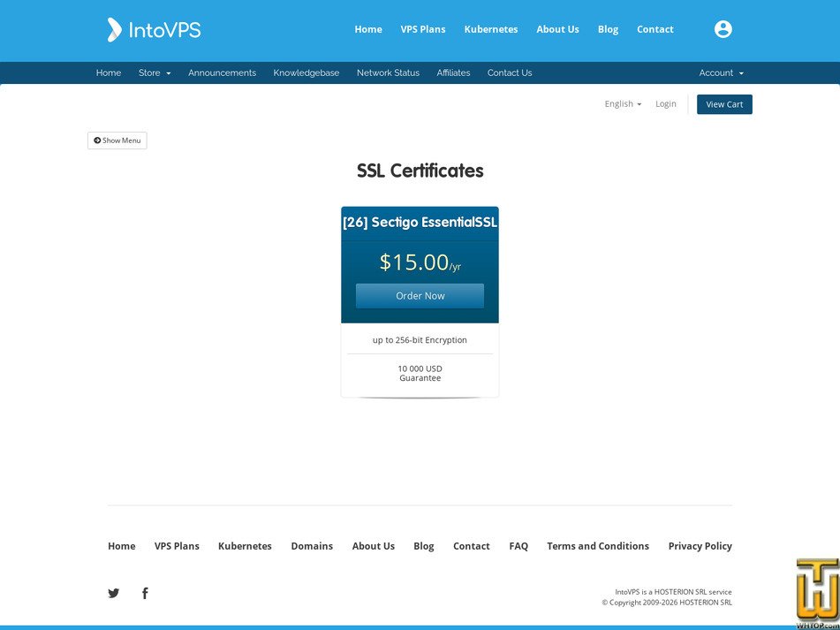Open the Privacy Policy link

pyautogui.click(x=700, y=546)
